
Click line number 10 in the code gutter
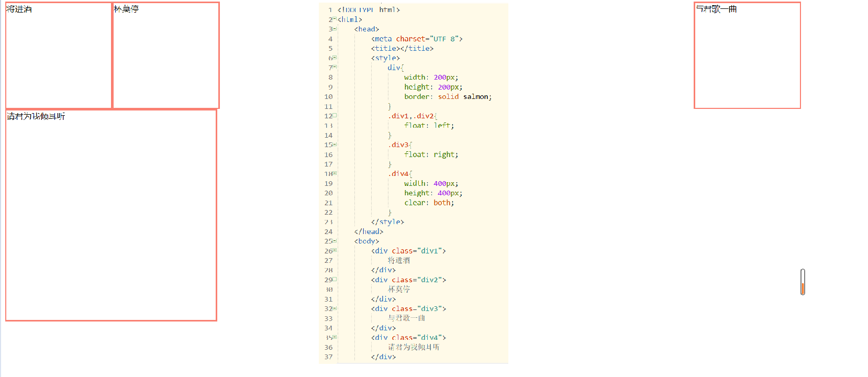point(328,96)
